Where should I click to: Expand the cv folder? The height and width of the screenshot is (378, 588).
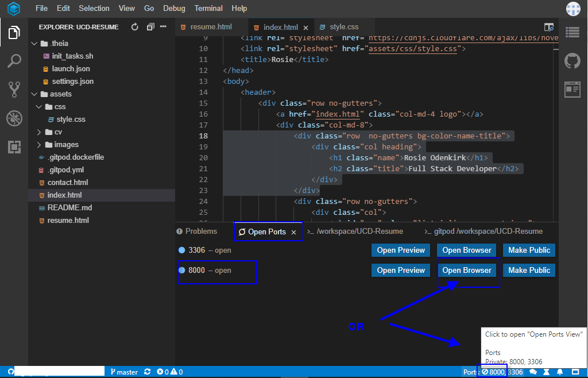(x=39, y=132)
